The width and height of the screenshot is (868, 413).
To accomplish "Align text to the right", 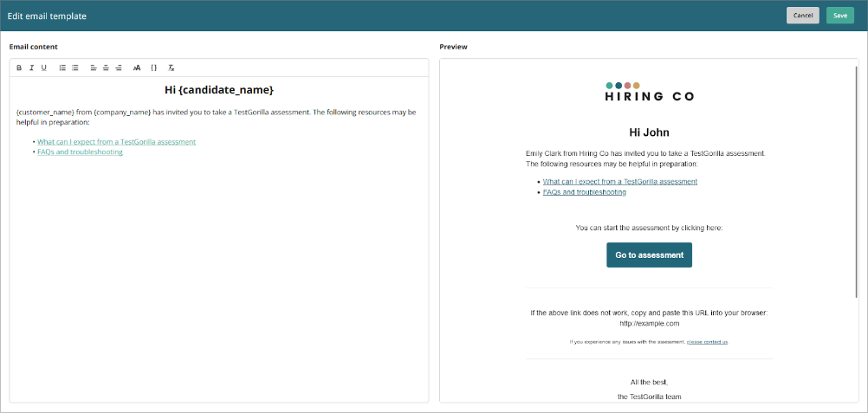I will pos(119,68).
